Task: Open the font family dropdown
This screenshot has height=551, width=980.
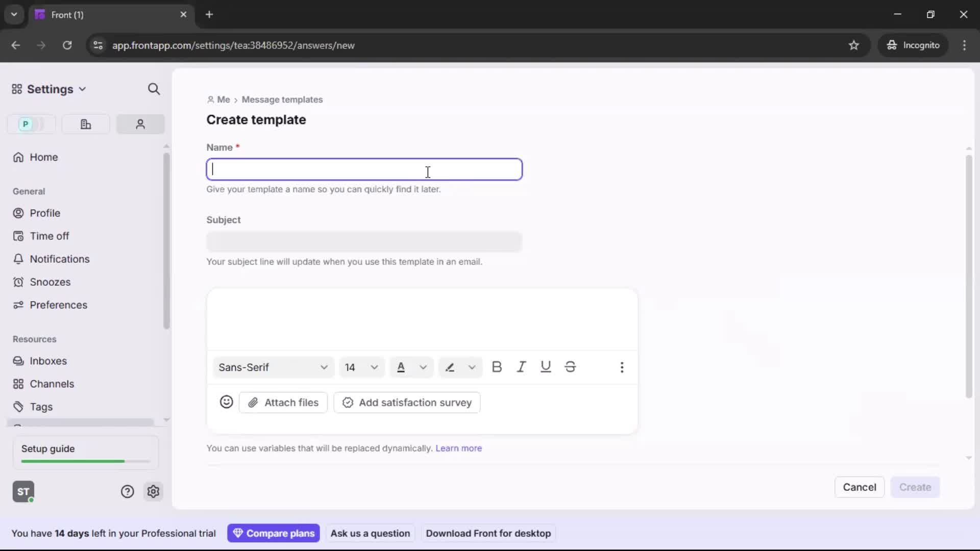Action: click(x=273, y=367)
